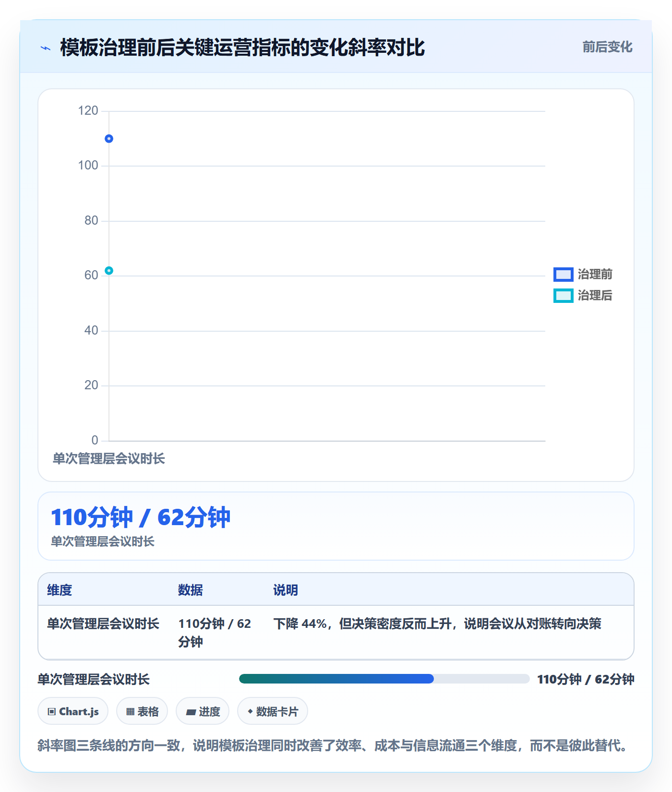Click the lightning bolt icon beside the title

46,48
